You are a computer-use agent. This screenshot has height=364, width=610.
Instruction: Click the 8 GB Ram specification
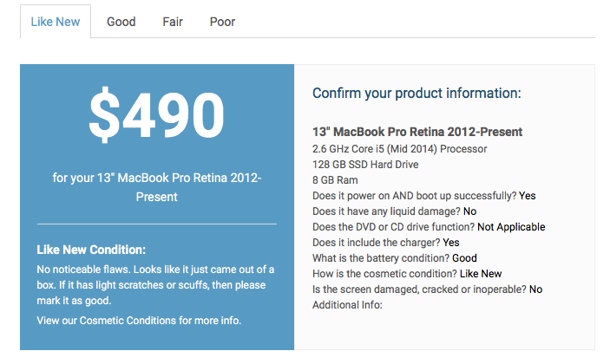(335, 180)
